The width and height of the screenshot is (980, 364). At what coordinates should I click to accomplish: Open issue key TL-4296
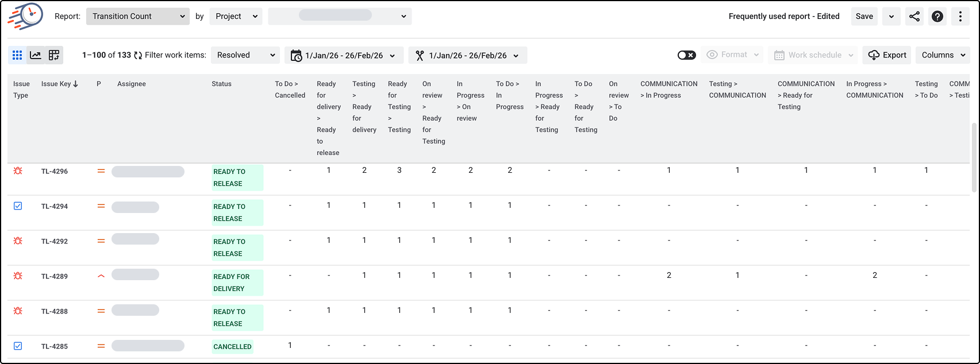(55, 171)
